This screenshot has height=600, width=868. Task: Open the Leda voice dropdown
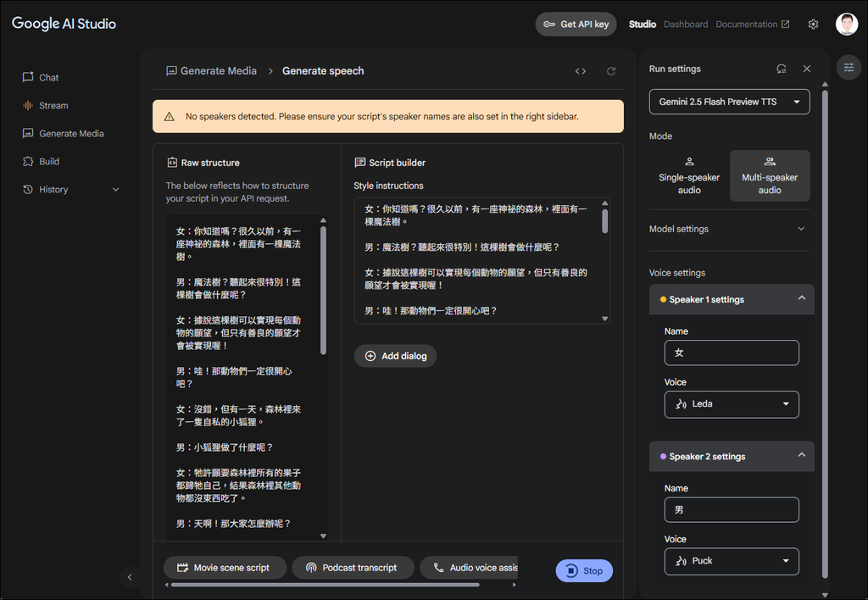coord(732,404)
